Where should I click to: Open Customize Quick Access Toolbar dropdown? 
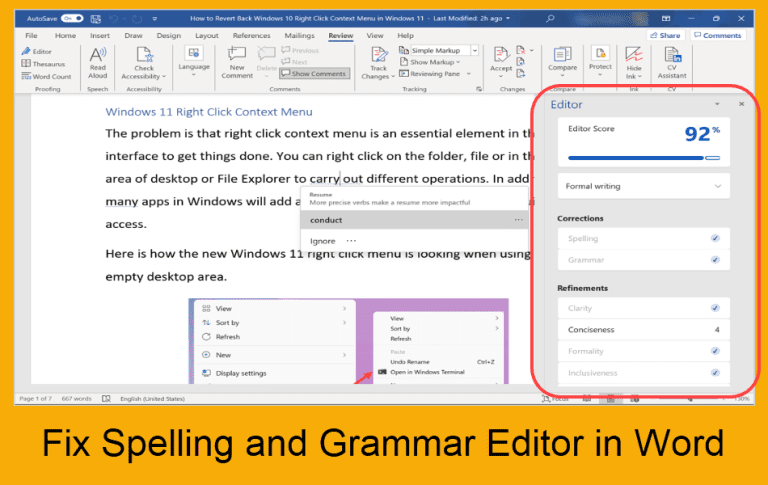tap(154, 19)
